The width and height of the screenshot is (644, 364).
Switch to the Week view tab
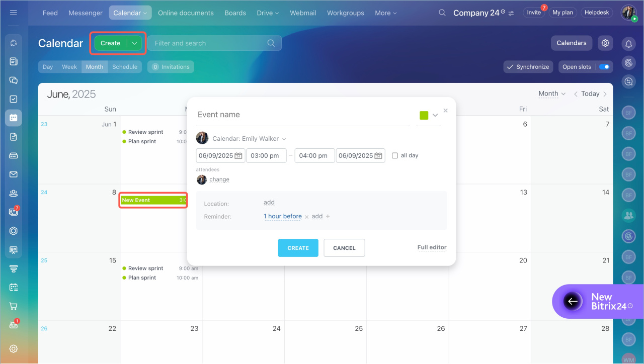click(x=69, y=67)
